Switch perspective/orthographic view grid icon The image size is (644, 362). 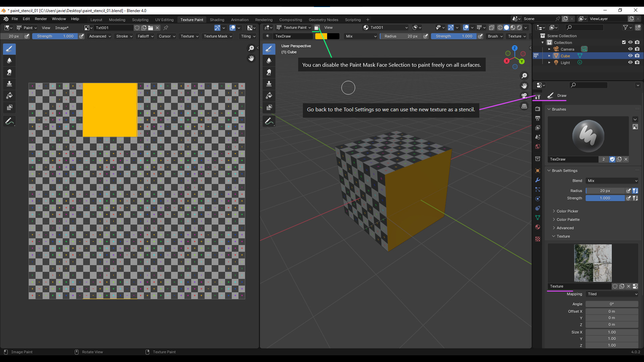(524, 106)
